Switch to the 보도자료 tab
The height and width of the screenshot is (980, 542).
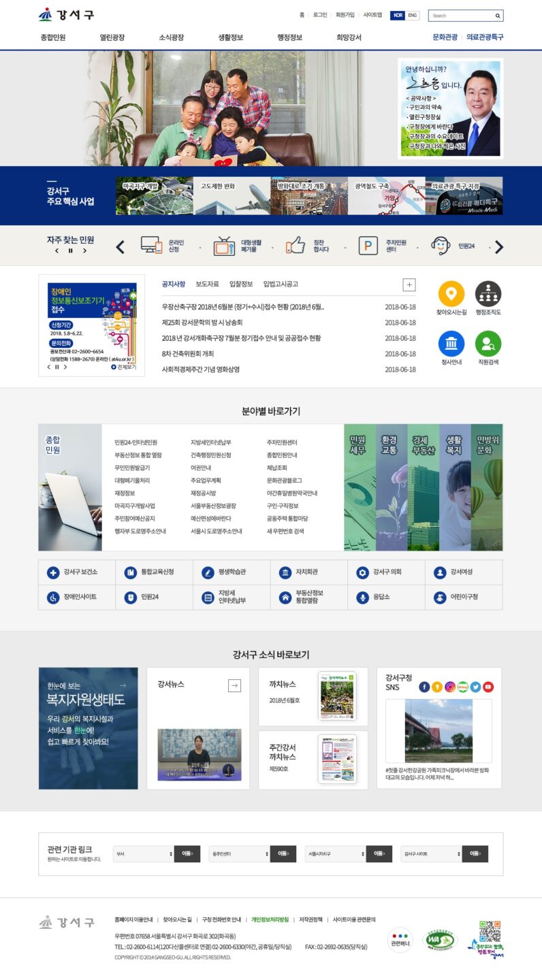click(x=207, y=284)
